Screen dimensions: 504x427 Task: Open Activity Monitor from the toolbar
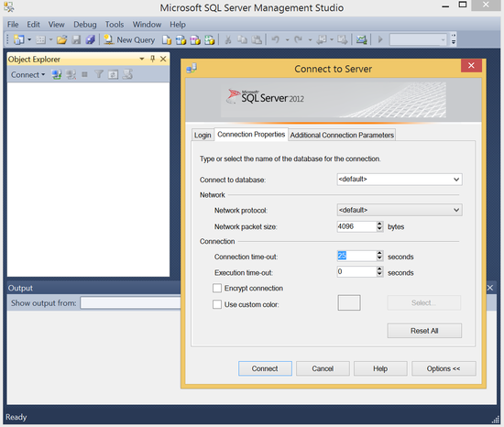(x=362, y=39)
